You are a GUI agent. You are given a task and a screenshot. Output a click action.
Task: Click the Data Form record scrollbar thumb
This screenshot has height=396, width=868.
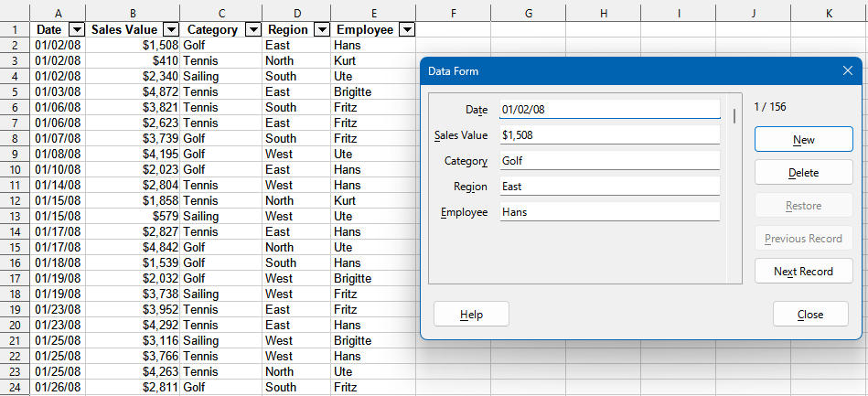734,116
